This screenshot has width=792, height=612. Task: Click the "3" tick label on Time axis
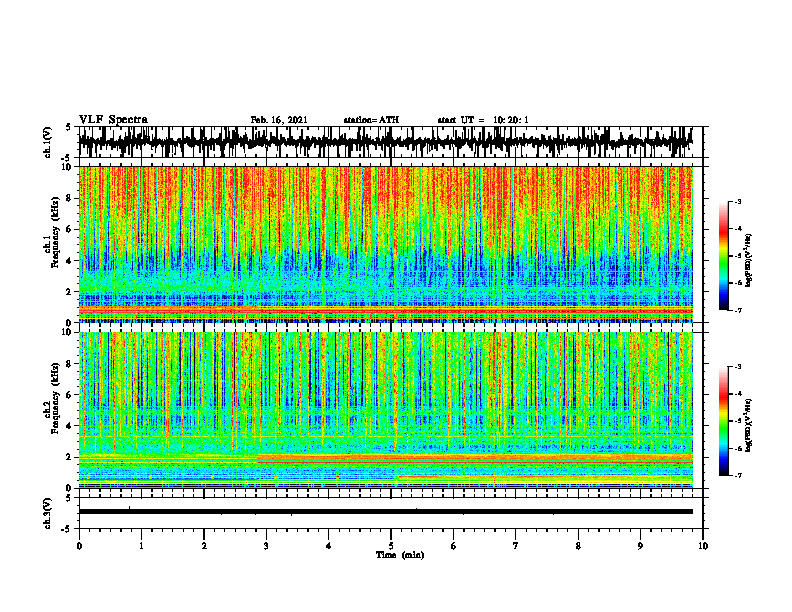(266, 546)
